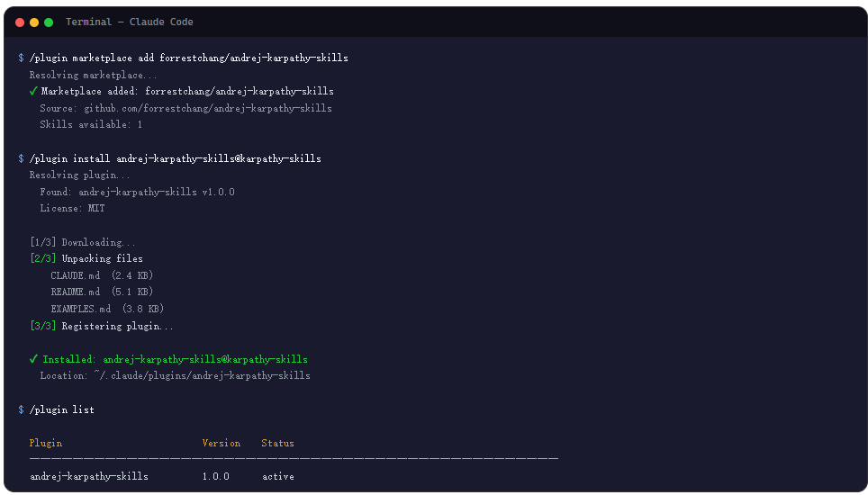Click the 'Skills available: 1' line
The width and height of the screenshot is (868, 495).
91,125
